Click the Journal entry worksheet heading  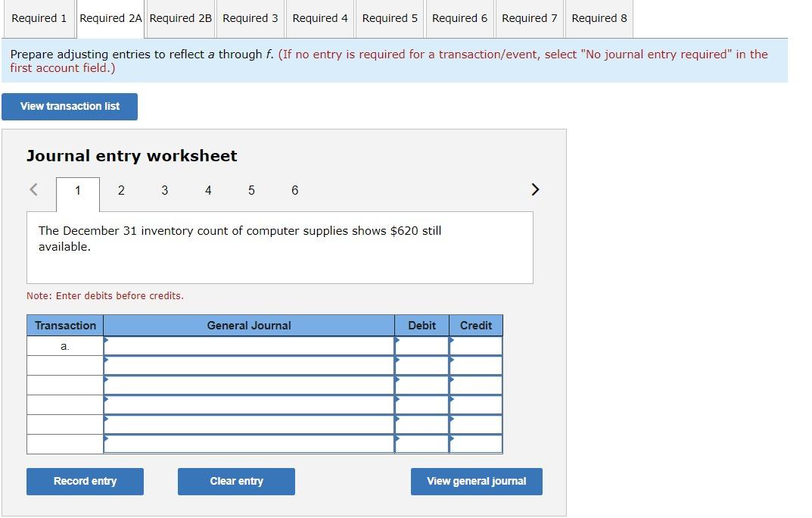point(132,156)
